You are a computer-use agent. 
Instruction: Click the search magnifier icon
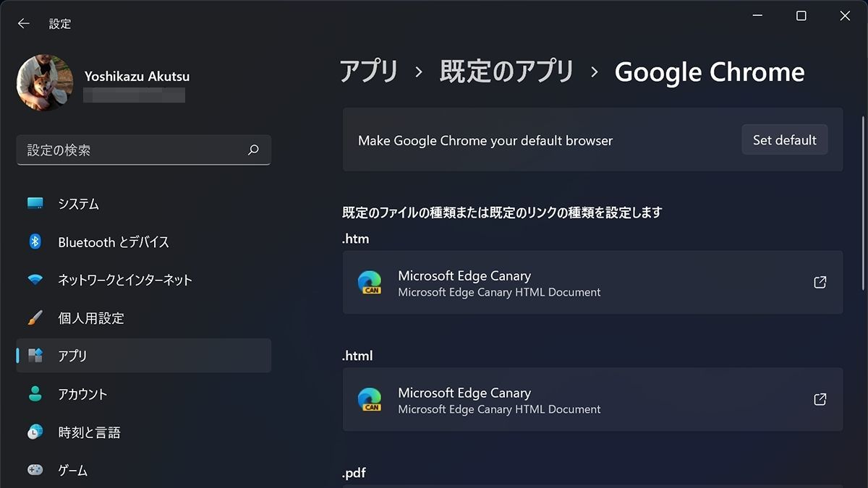253,150
